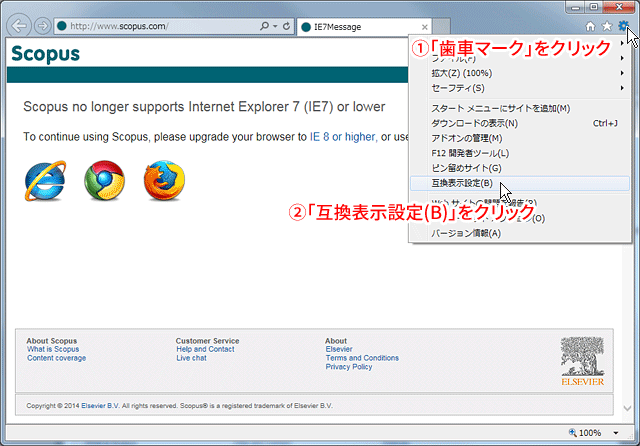Click Elsevier B.V. link in copyright

coord(100,406)
